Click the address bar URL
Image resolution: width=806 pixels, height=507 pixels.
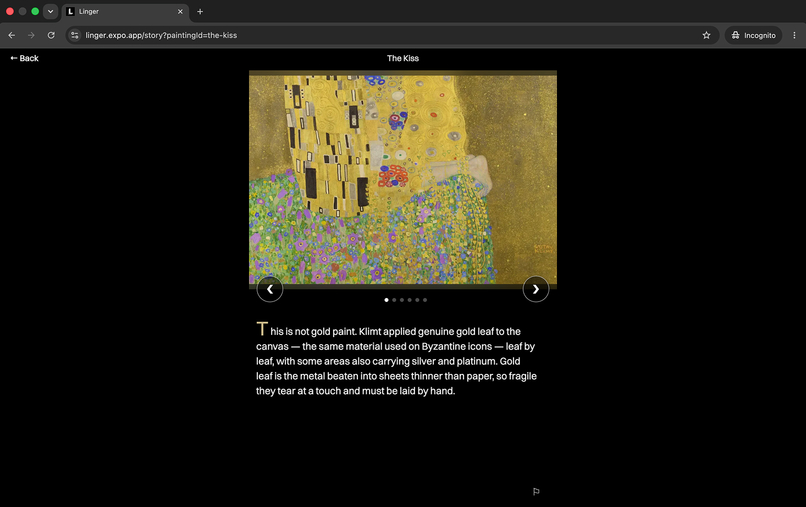tap(161, 35)
